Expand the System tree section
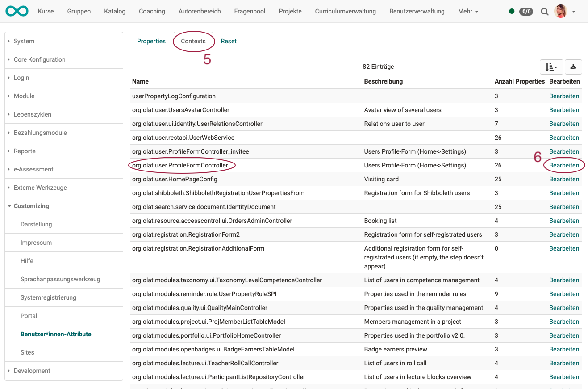 tap(24, 41)
